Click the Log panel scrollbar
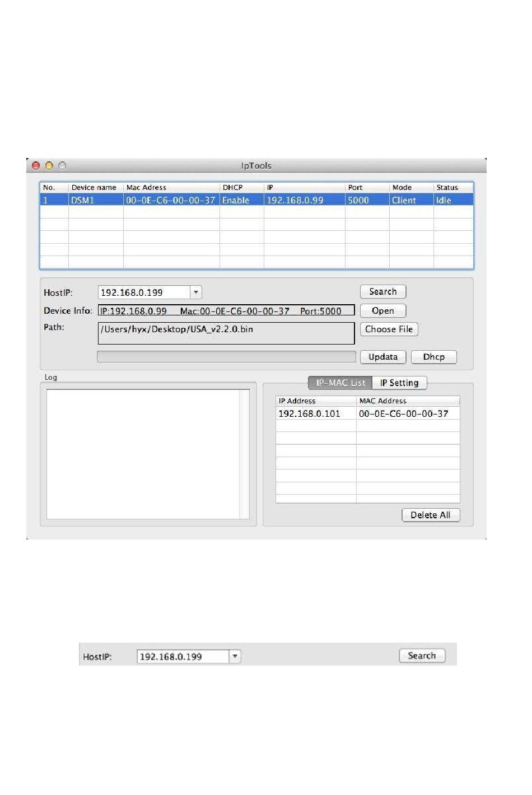Screen dimensions: 532x795 (x=244, y=454)
